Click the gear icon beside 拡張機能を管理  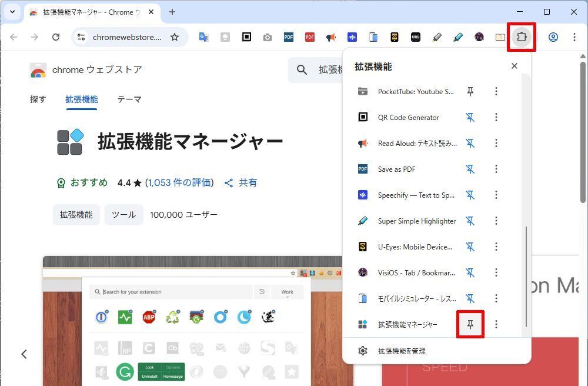(x=363, y=351)
